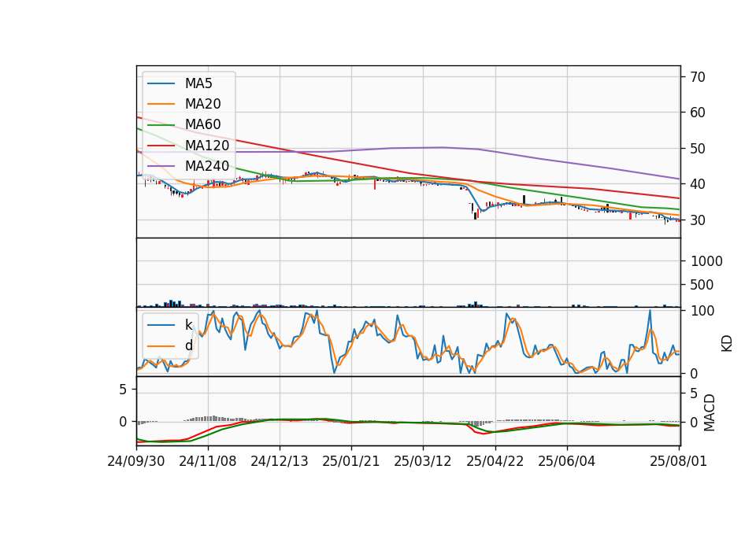Click the price axis value 70
This screenshot has height=543, width=756.
tap(697, 77)
